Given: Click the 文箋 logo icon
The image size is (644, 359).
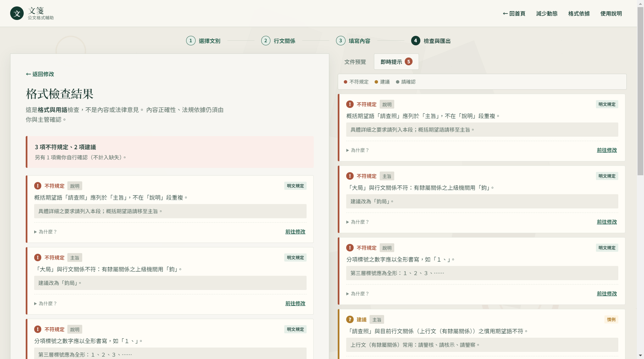Looking at the screenshot, I should (17, 14).
